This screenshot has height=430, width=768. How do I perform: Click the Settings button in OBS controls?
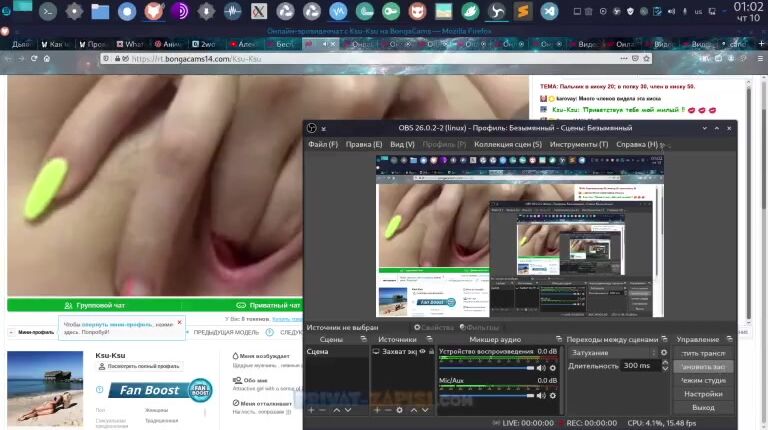(703, 394)
